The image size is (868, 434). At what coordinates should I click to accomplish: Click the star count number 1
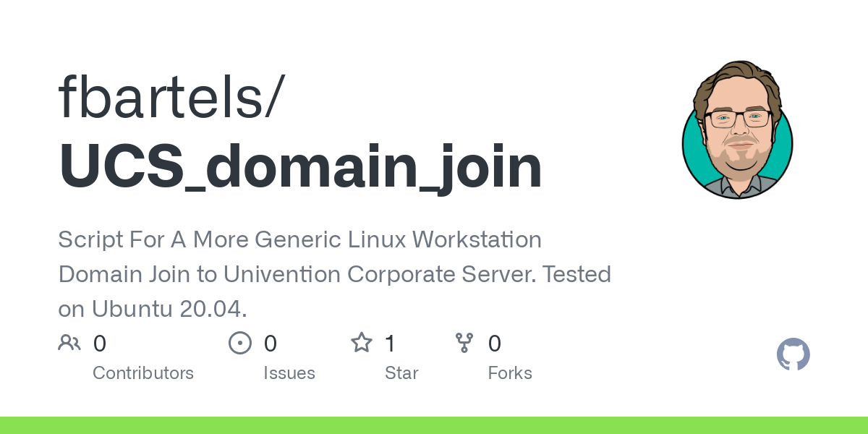pyautogui.click(x=390, y=344)
